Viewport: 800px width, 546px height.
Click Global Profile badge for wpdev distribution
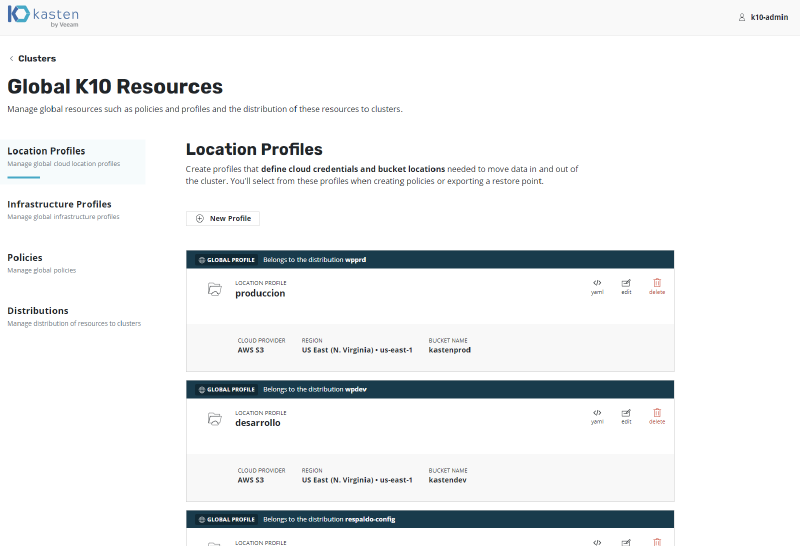[x=227, y=389]
